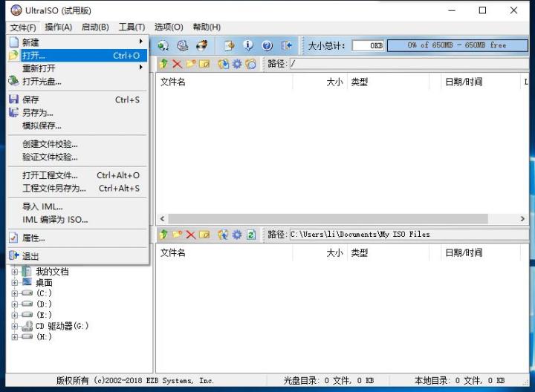
Task: Choose 保存 Ctrl+S menu entry
Action: click(x=77, y=99)
